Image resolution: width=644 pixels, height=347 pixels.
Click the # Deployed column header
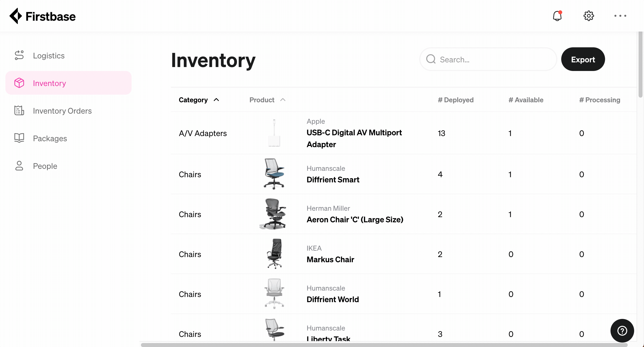pyautogui.click(x=456, y=100)
